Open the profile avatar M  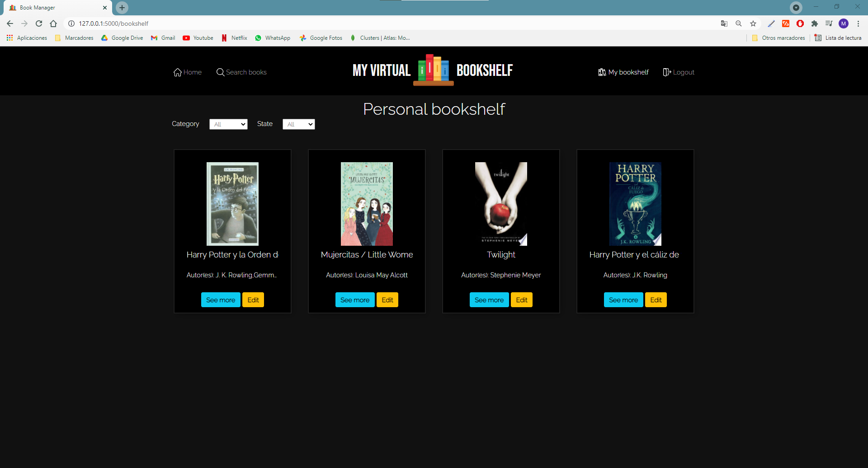point(844,23)
